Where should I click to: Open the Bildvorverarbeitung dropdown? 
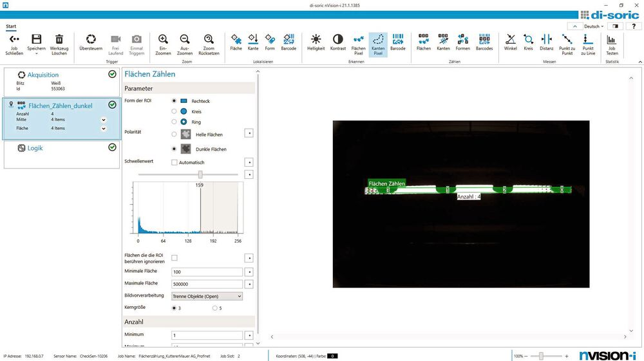[207, 296]
